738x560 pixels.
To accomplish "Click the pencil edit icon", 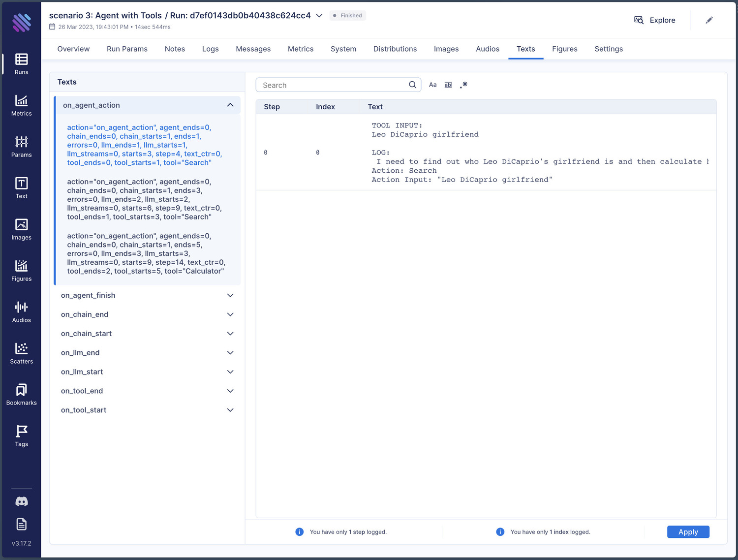I will (709, 20).
